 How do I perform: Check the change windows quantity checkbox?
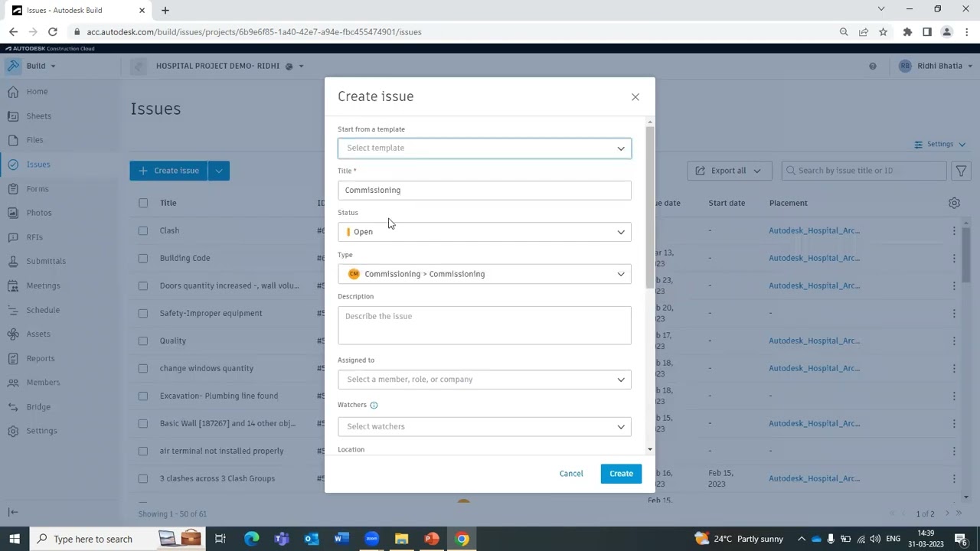coord(143,368)
